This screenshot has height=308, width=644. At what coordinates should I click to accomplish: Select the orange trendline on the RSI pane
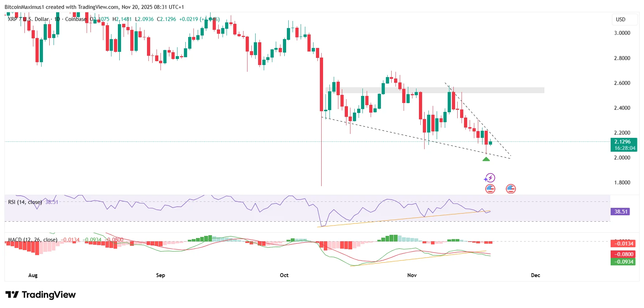point(404,218)
